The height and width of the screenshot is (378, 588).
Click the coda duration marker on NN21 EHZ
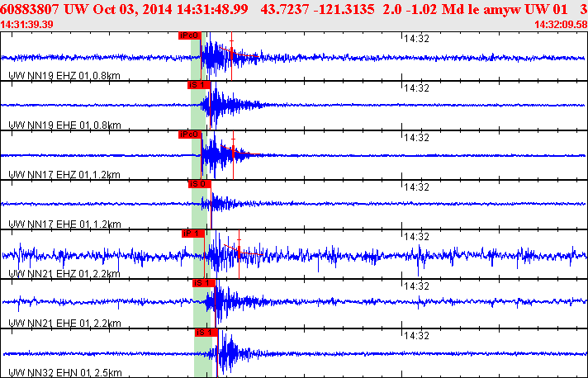239,254
